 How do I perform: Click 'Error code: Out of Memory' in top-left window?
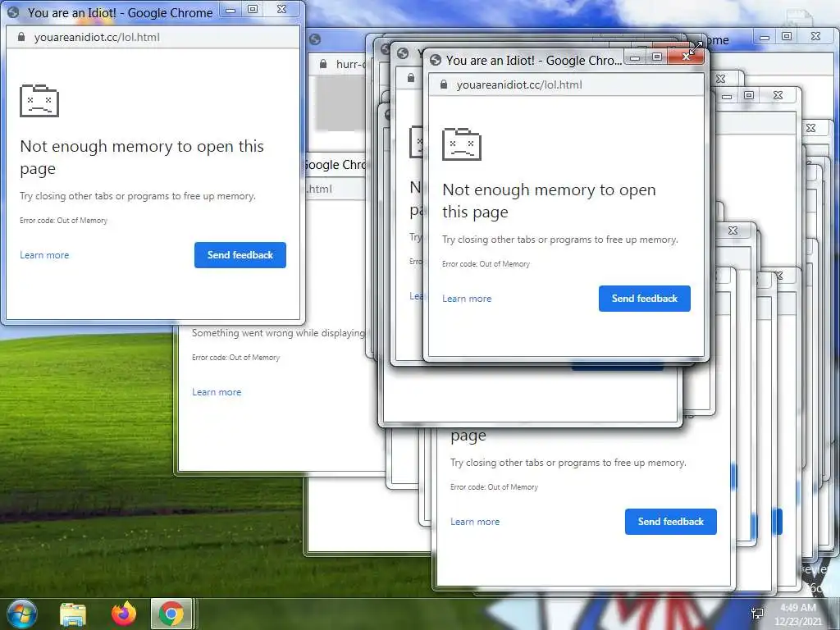[x=64, y=220]
